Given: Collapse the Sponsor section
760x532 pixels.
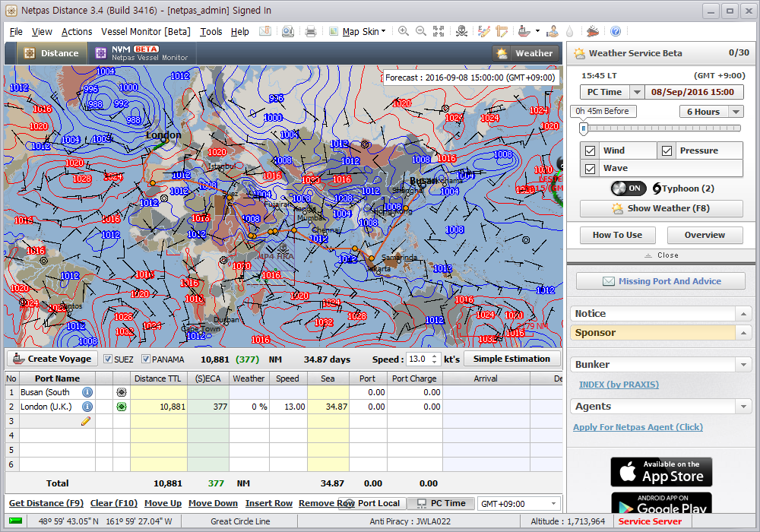Looking at the screenshot, I should tap(743, 333).
